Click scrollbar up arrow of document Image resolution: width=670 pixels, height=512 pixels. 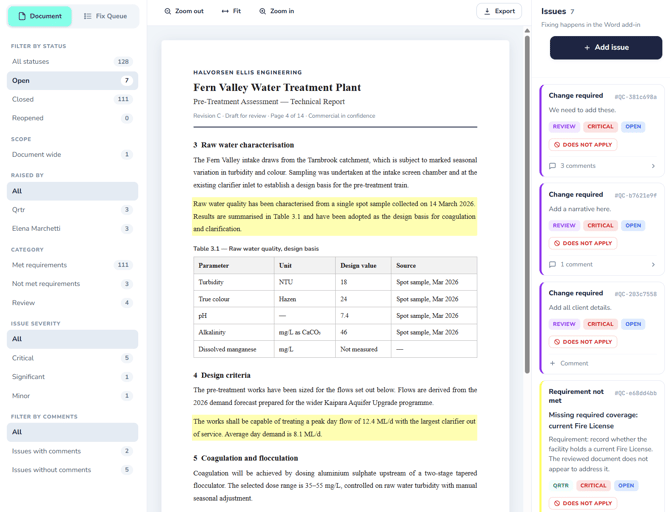tap(527, 30)
